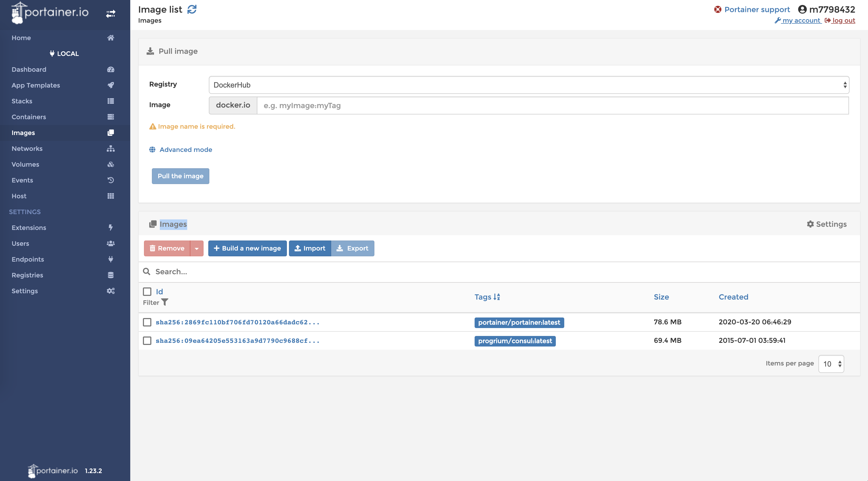Click Build a new image button
Viewport: 868px width, 481px height.
(247, 248)
